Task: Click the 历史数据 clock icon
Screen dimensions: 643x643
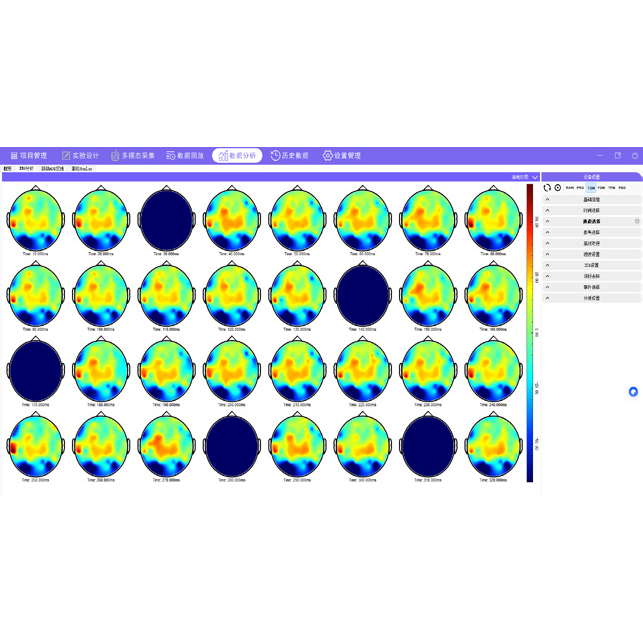Action: (276, 156)
